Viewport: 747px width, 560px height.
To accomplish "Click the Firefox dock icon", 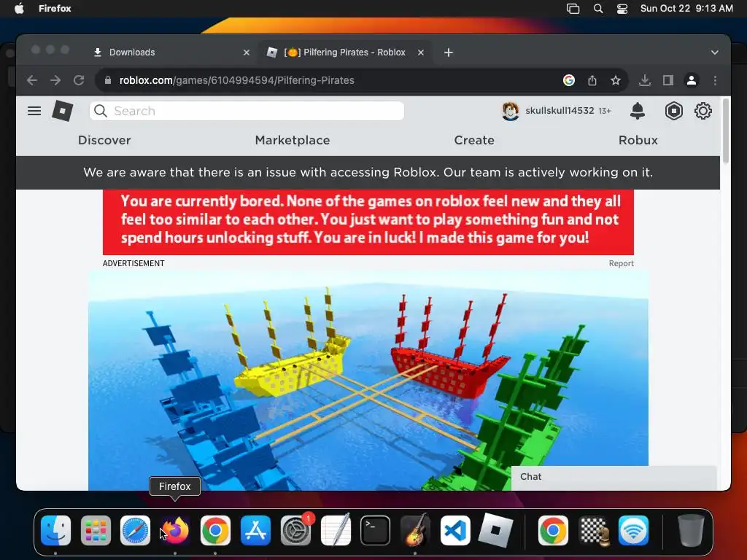I will pyautogui.click(x=175, y=531).
